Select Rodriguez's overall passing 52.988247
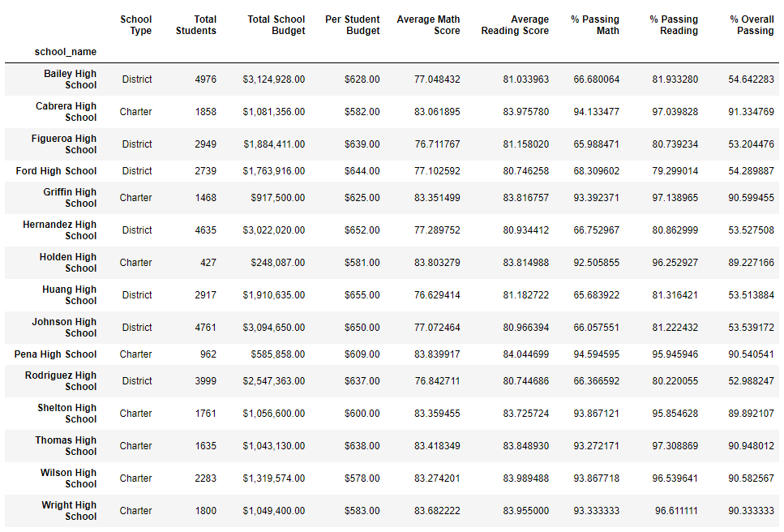 pyautogui.click(x=751, y=381)
